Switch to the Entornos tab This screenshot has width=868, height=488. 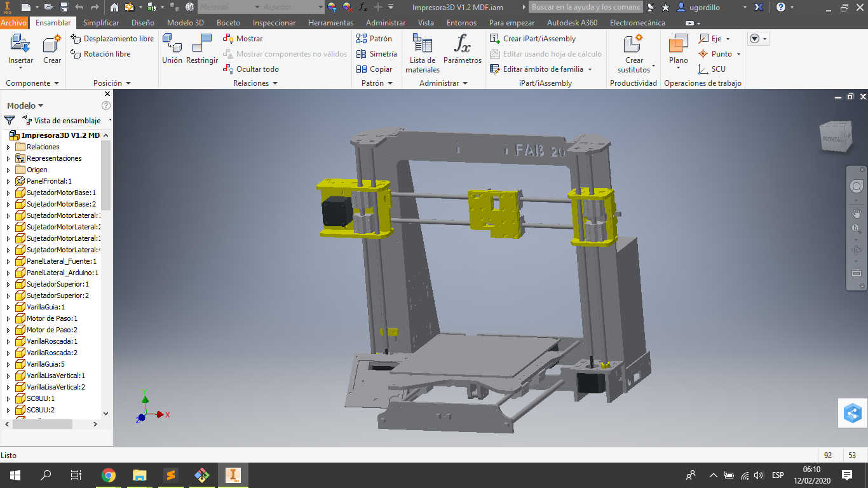pyautogui.click(x=461, y=23)
